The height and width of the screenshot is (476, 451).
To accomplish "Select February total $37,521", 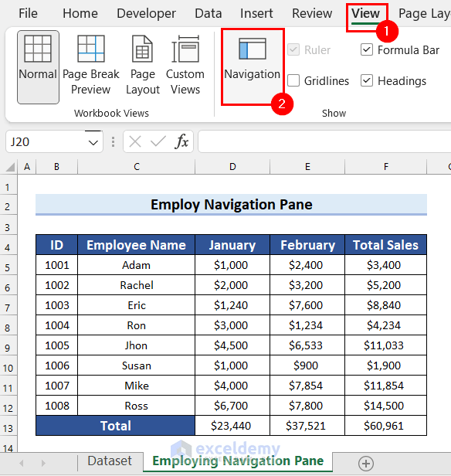I will pos(307,425).
